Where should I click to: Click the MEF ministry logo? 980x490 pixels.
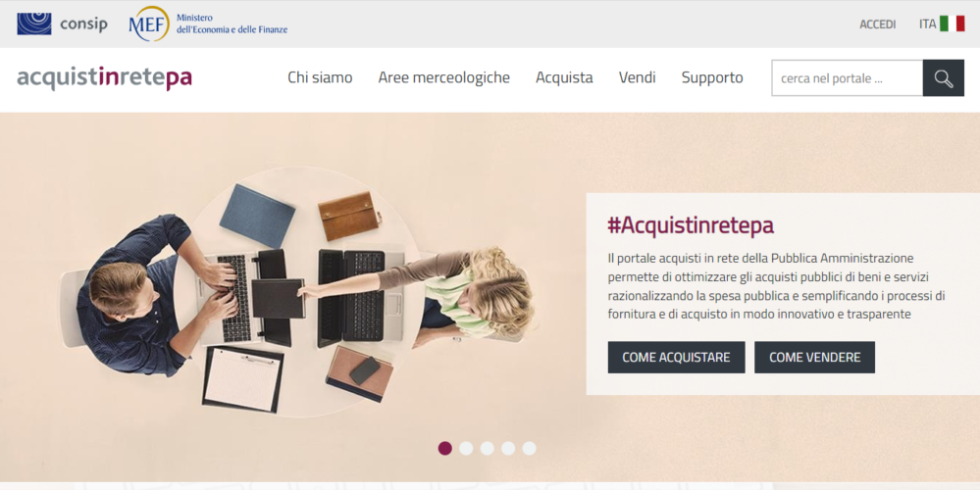coord(208,24)
